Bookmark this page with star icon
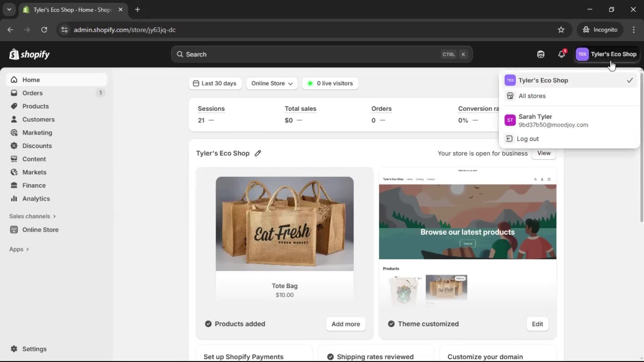 pyautogui.click(x=561, y=30)
